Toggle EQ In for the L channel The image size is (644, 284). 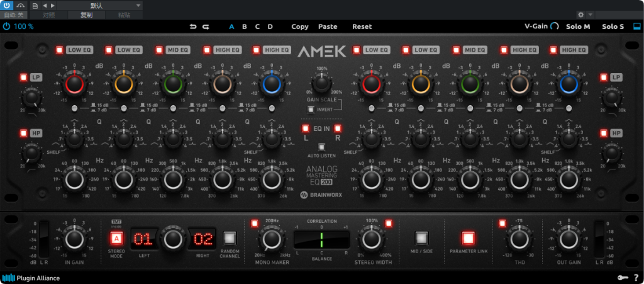tap(305, 128)
